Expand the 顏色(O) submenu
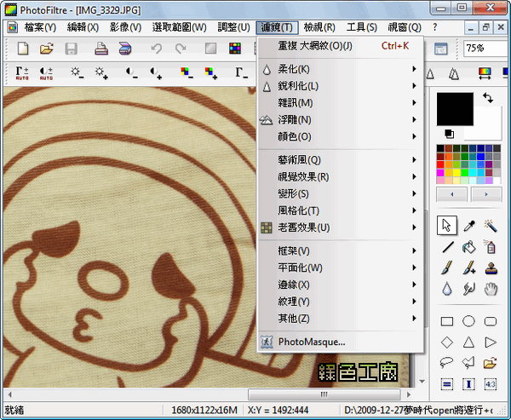Screen dimensions: 511x420 (x=340, y=137)
